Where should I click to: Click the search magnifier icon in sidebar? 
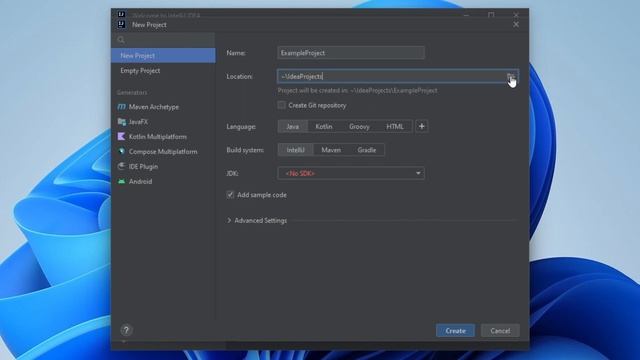pos(121,40)
